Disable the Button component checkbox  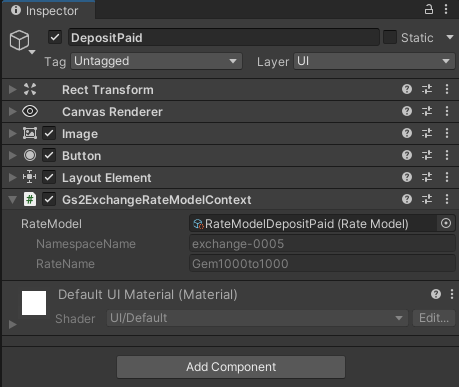click(x=49, y=155)
